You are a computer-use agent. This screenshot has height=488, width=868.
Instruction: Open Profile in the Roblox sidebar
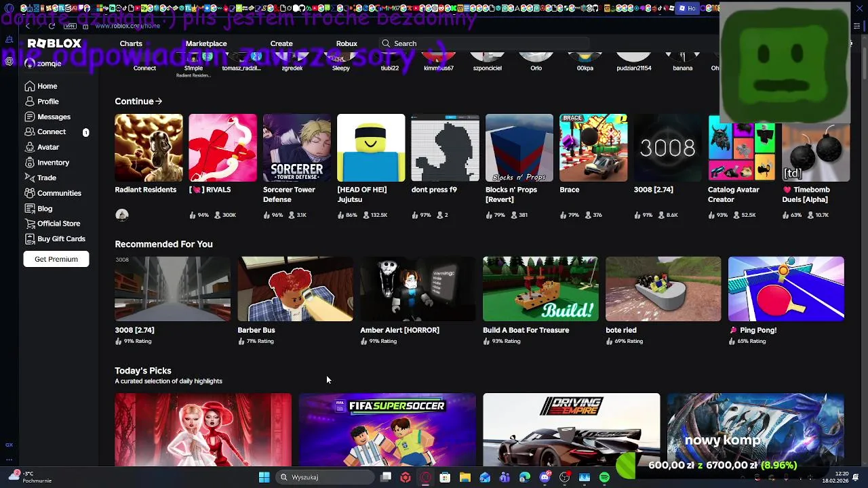point(41,102)
